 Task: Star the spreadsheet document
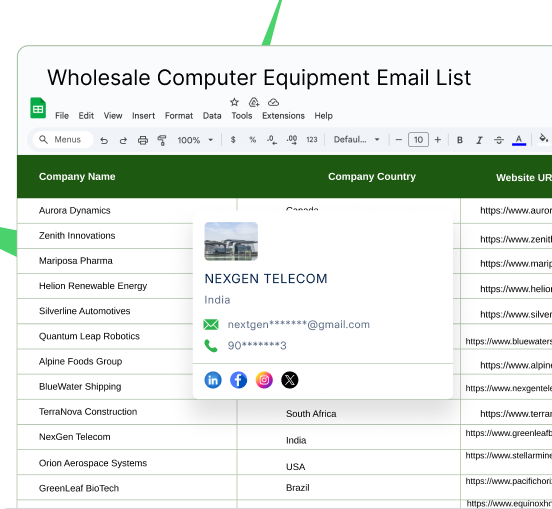(234, 102)
